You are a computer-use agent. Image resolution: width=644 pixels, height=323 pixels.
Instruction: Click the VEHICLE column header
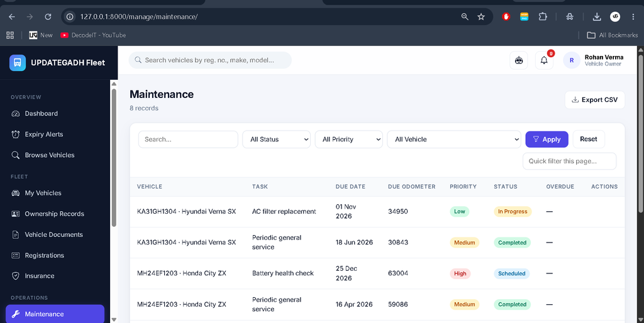pos(150,187)
